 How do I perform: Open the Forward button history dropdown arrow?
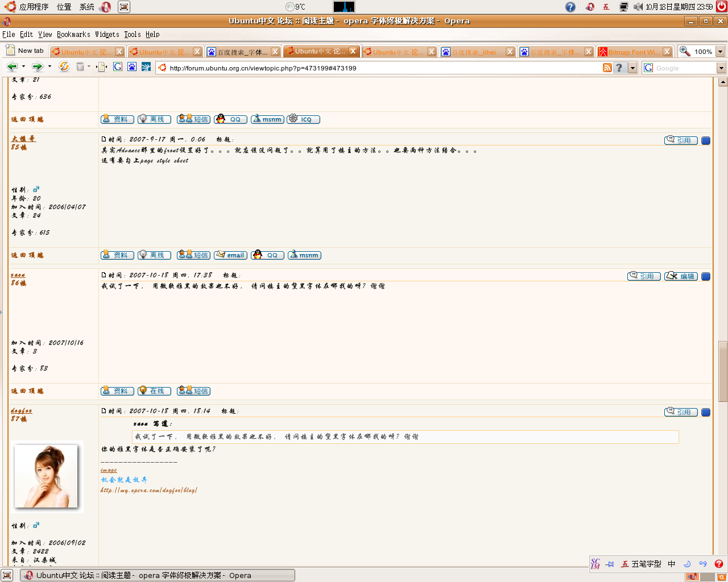pyautogui.click(x=49, y=67)
